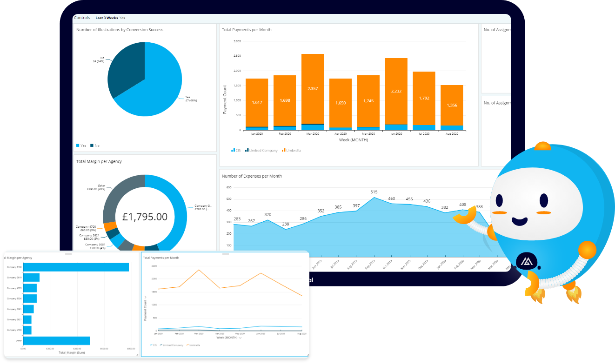
Task: Select the May 2020 bar labeled 1,745
Action: point(368,100)
